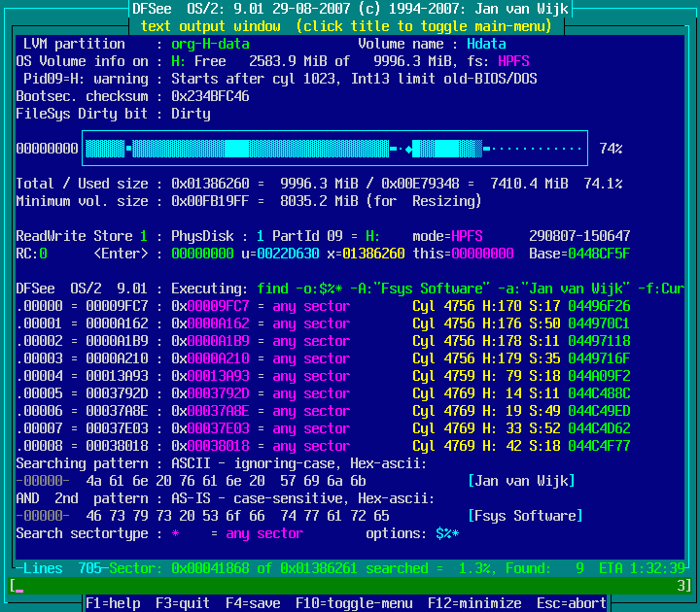This screenshot has height=612, width=700.
Task: Click F10=toggle-menu in the bottom bar
Action: 354,603
